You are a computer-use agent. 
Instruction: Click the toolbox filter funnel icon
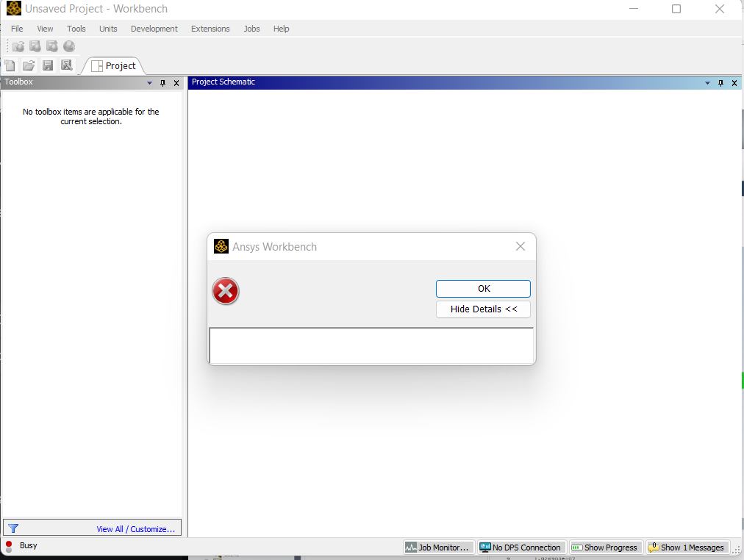pos(13,528)
